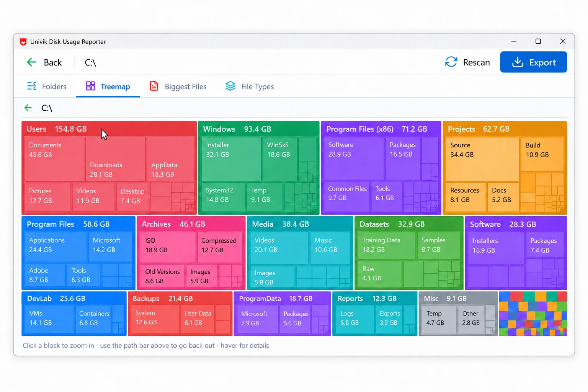Image resolution: width=588 pixels, height=392 pixels.
Task: Click the Source 34.4 GB block
Action: point(483,159)
